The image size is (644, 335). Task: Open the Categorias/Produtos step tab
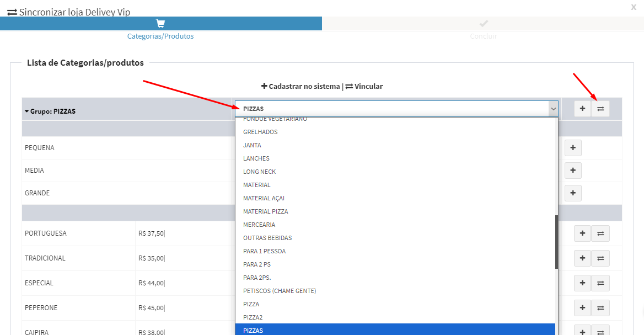point(160,29)
